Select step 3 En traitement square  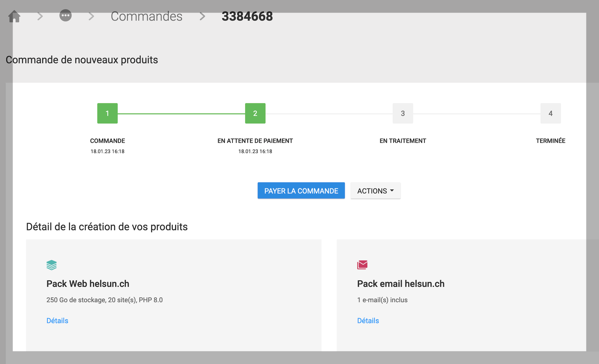pos(403,113)
